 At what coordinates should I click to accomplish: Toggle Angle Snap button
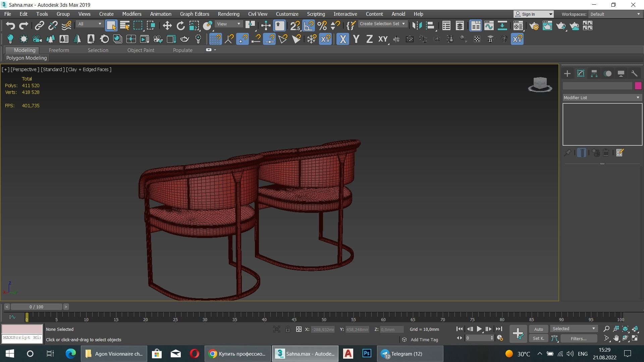(309, 26)
